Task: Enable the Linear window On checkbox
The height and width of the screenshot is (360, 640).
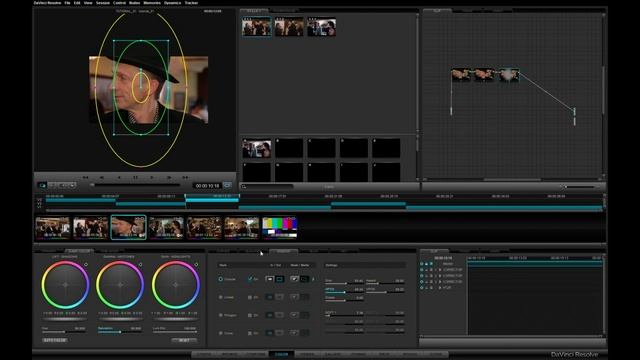Action: 250,297
